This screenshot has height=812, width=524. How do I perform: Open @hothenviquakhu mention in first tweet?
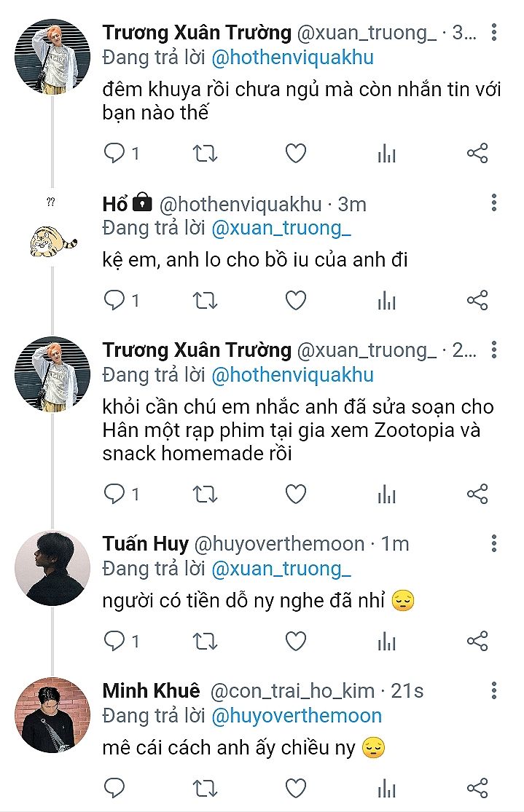coord(292,57)
